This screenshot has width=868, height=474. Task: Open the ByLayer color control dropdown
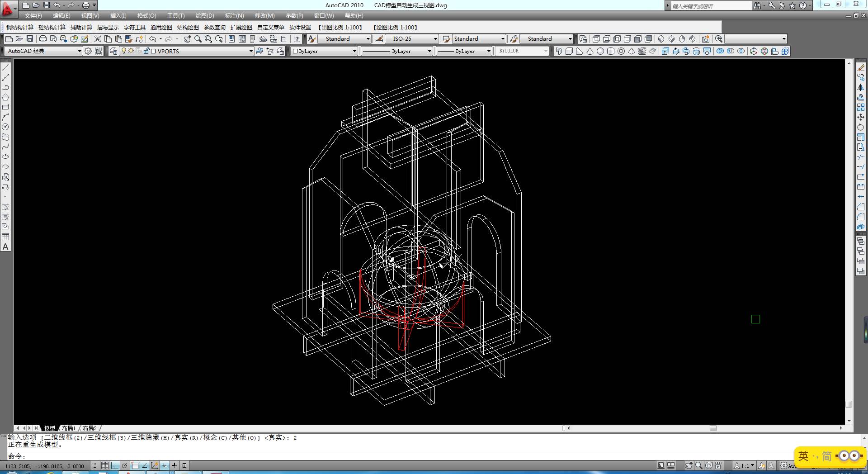(x=324, y=51)
